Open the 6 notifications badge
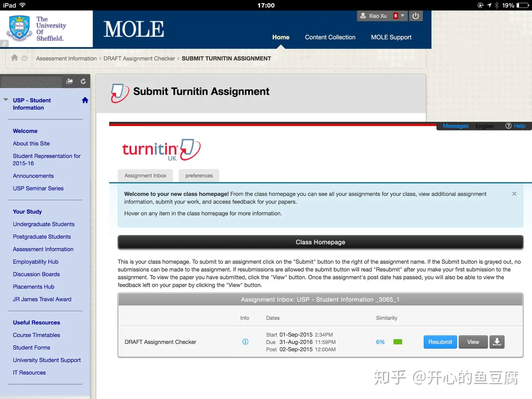The image size is (532, 399). click(x=396, y=16)
